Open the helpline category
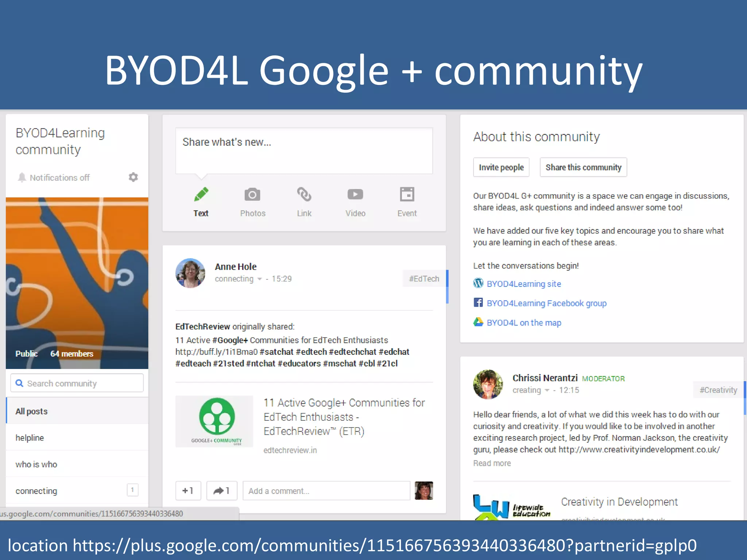This screenshot has width=747, height=560. (77, 437)
